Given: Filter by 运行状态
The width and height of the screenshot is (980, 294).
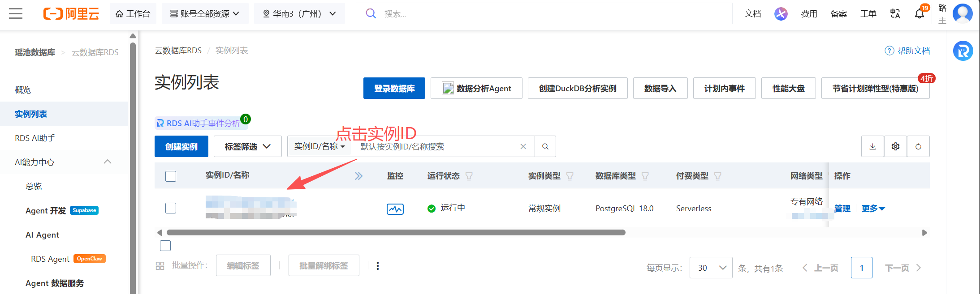Looking at the screenshot, I should pyautogui.click(x=469, y=176).
